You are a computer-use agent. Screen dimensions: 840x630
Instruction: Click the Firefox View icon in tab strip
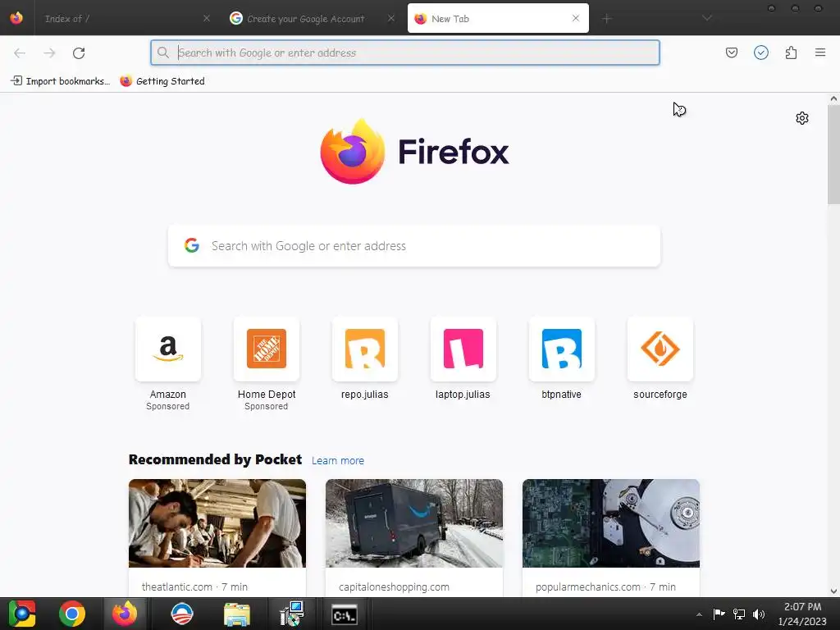(16, 18)
